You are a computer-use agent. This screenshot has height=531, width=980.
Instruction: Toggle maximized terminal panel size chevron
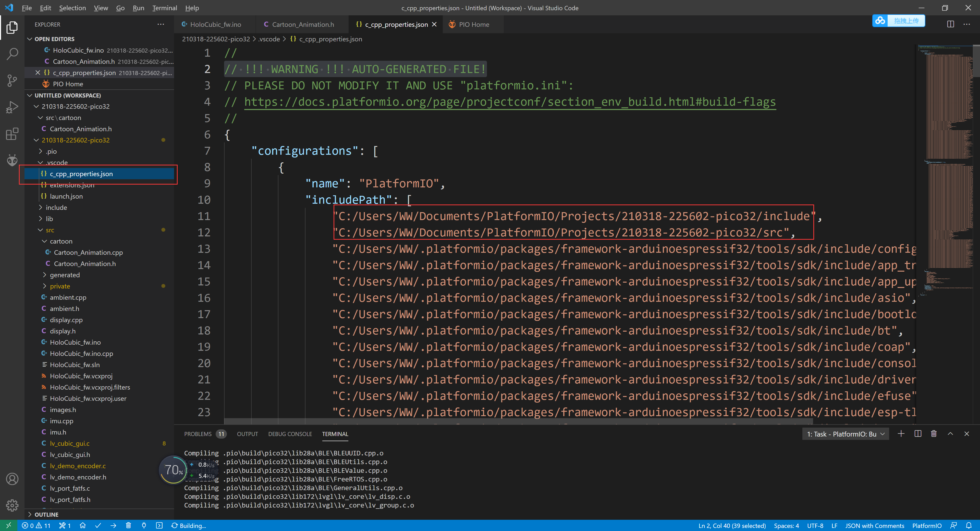(x=950, y=433)
